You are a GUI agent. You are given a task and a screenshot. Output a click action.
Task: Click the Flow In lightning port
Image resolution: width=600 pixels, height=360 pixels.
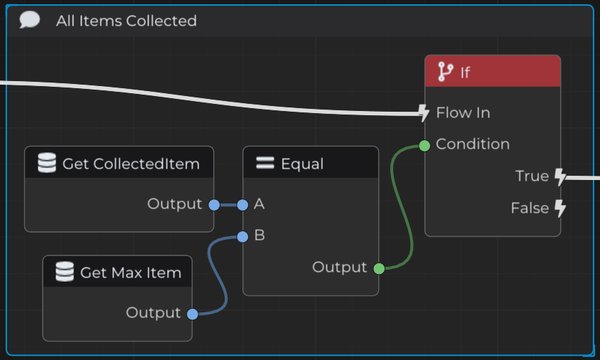tap(423, 113)
